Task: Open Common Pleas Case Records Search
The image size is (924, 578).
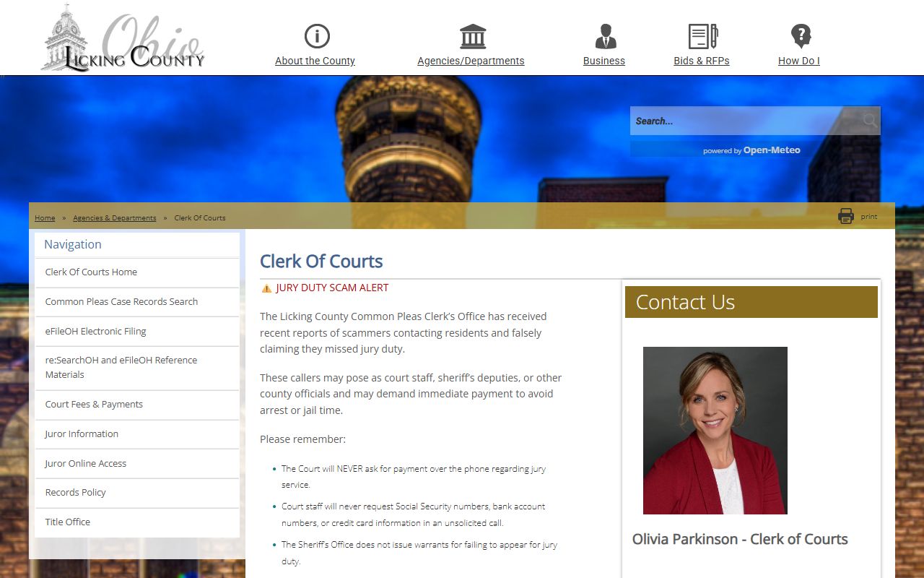Action: point(137,302)
